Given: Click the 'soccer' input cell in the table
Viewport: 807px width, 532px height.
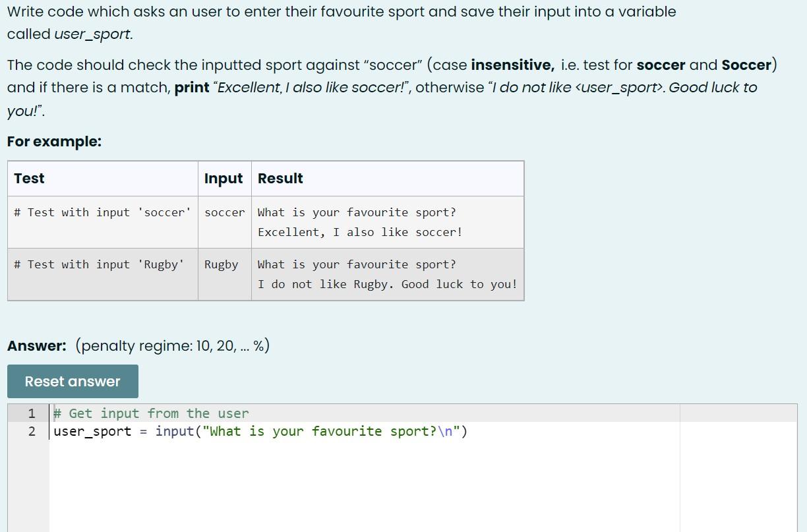Looking at the screenshot, I should click(x=224, y=212).
